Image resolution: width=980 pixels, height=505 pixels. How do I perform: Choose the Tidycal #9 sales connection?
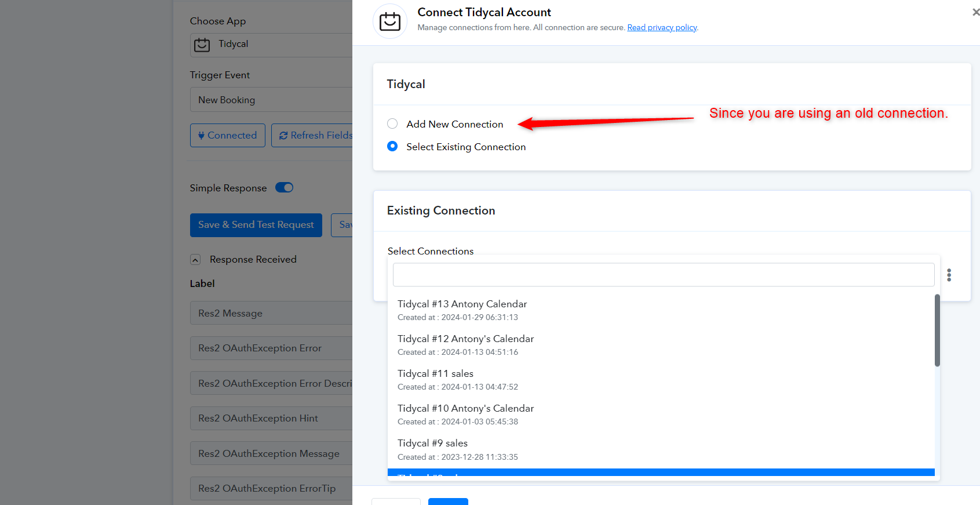point(661,450)
